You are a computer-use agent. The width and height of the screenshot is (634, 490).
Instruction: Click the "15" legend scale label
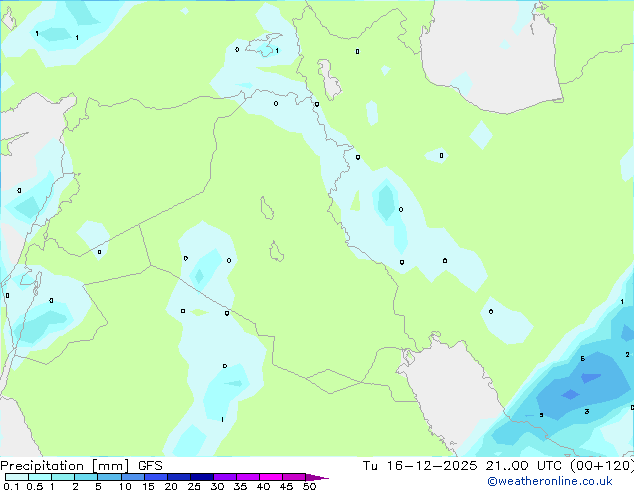[x=148, y=486]
